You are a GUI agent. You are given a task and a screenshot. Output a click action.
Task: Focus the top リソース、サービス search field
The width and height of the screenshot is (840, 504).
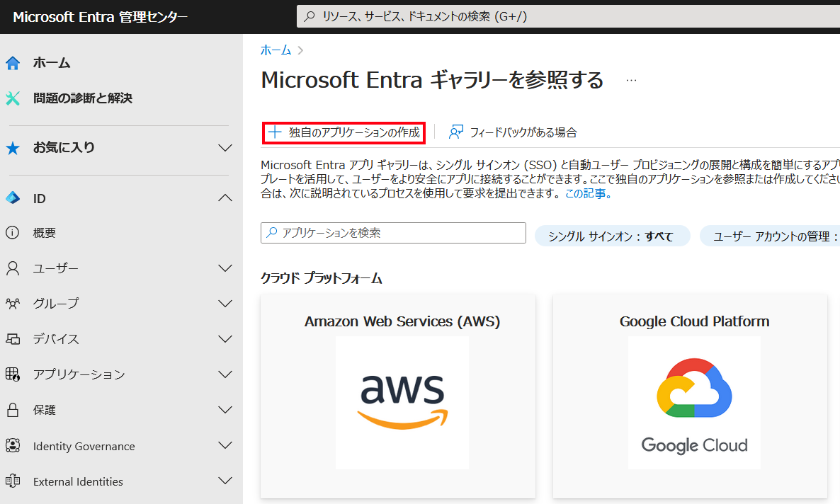click(x=569, y=16)
